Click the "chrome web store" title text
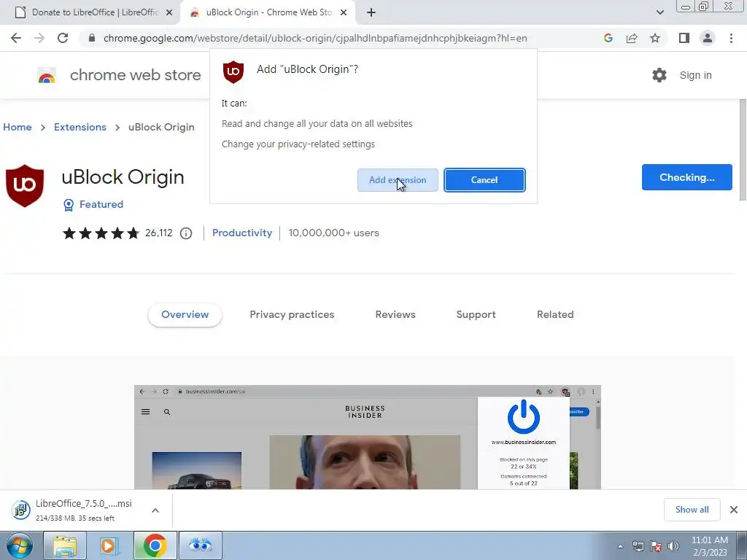The width and height of the screenshot is (747, 560). point(135,75)
